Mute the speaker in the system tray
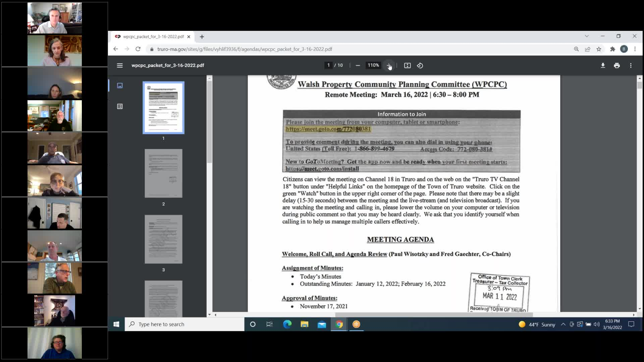Viewport: 644px width, 362px height. click(597, 324)
